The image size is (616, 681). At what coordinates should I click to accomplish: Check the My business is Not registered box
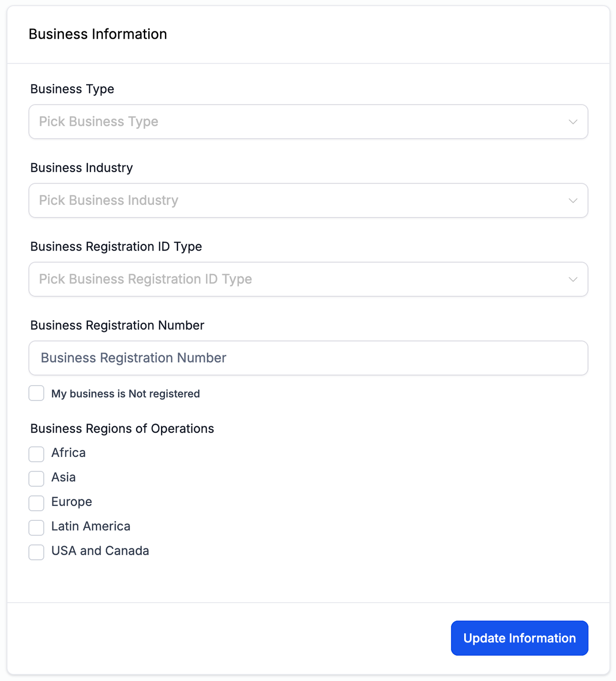[37, 393]
